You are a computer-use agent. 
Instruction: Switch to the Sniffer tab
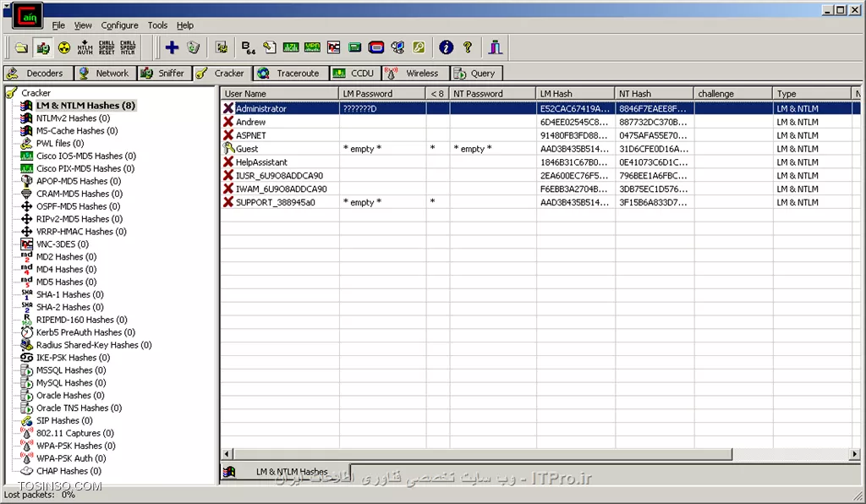tap(165, 74)
